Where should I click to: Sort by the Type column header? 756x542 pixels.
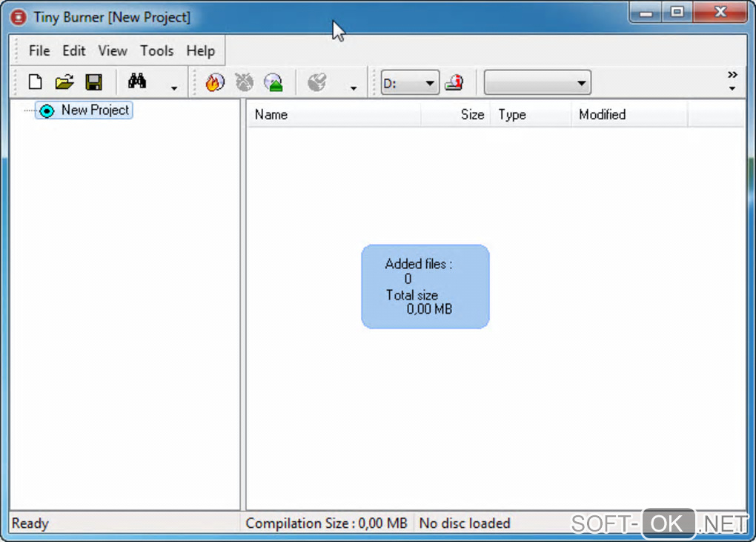pos(531,115)
